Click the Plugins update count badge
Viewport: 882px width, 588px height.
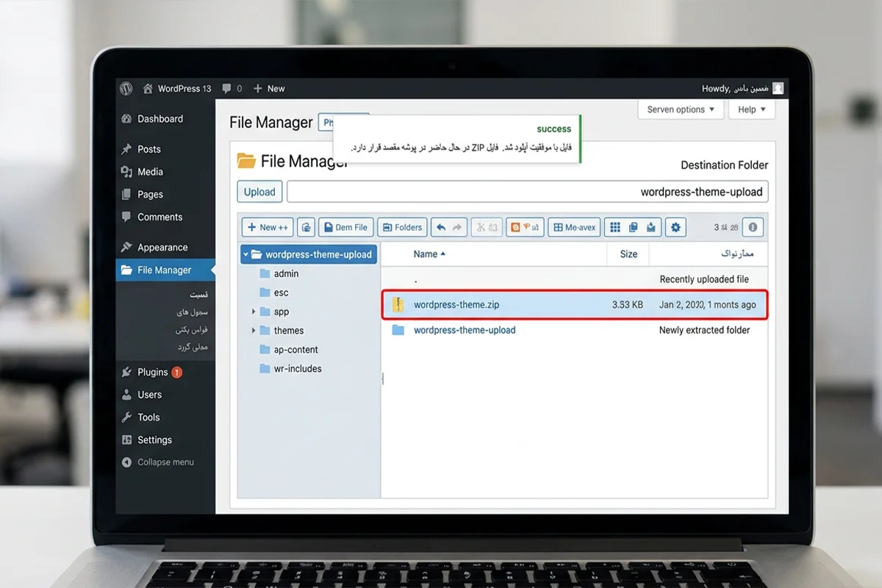(x=176, y=372)
